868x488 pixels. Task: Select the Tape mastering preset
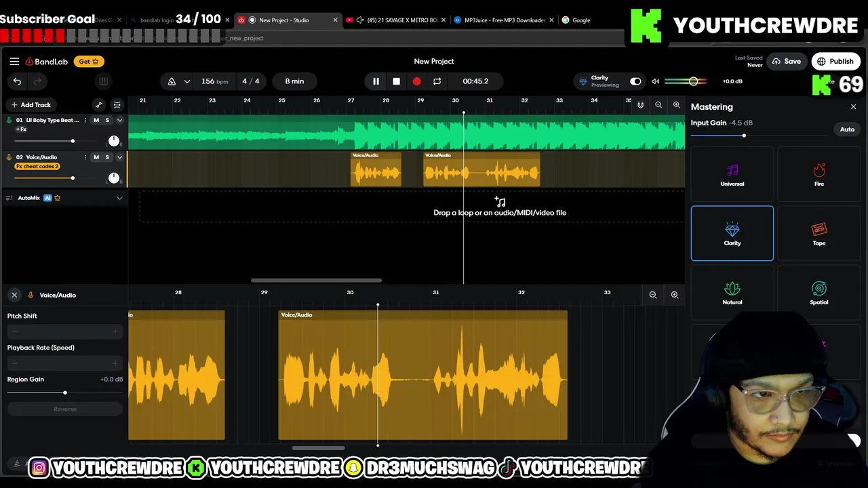point(819,233)
